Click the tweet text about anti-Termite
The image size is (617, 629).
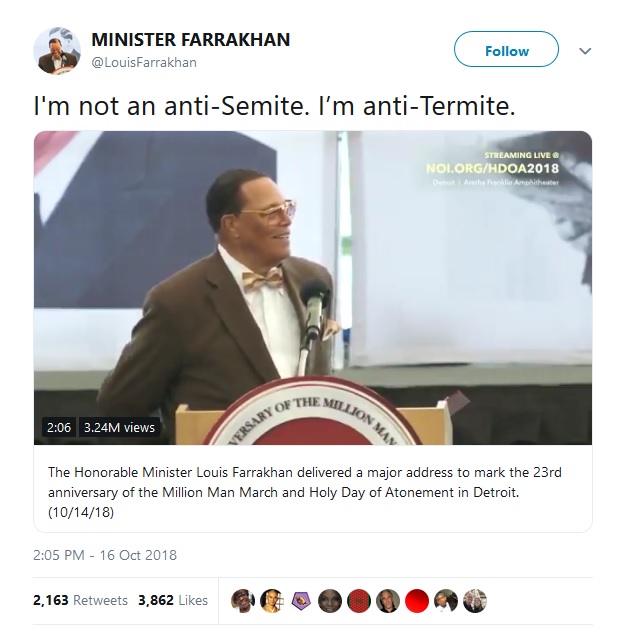tap(275, 104)
